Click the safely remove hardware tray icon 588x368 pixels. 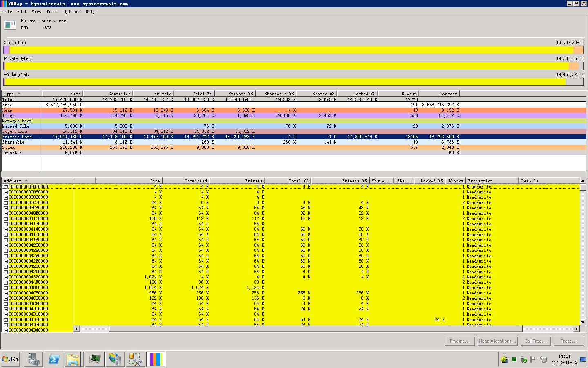pos(524,359)
